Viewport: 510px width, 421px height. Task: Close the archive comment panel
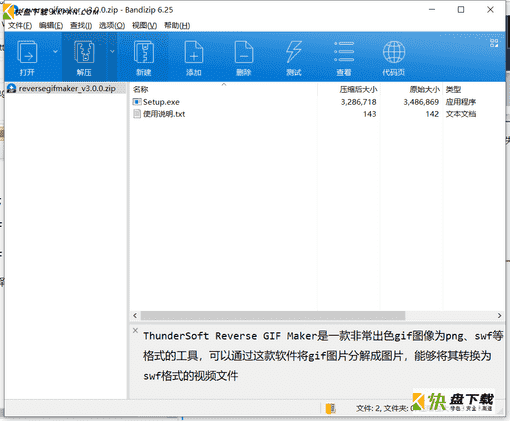pyautogui.click(x=135, y=330)
